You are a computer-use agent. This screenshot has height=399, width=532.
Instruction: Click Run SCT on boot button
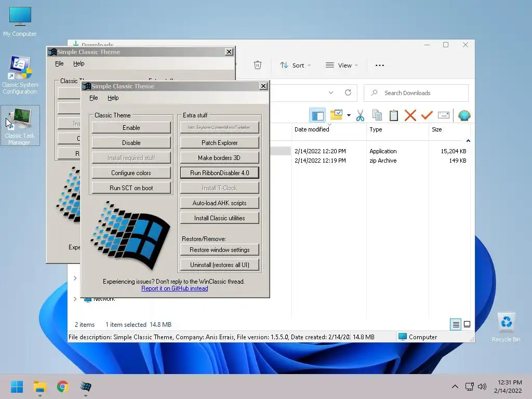click(131, 188)
